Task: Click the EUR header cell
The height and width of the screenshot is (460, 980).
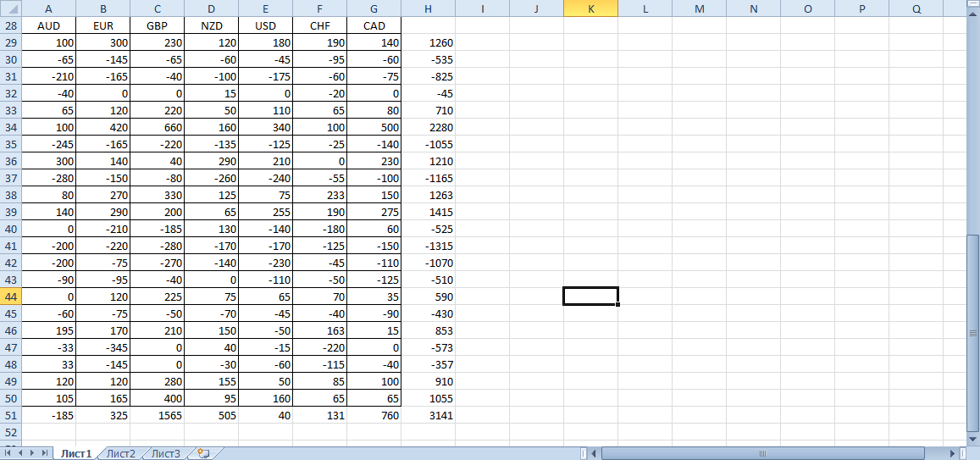Action: coord(103,25)
